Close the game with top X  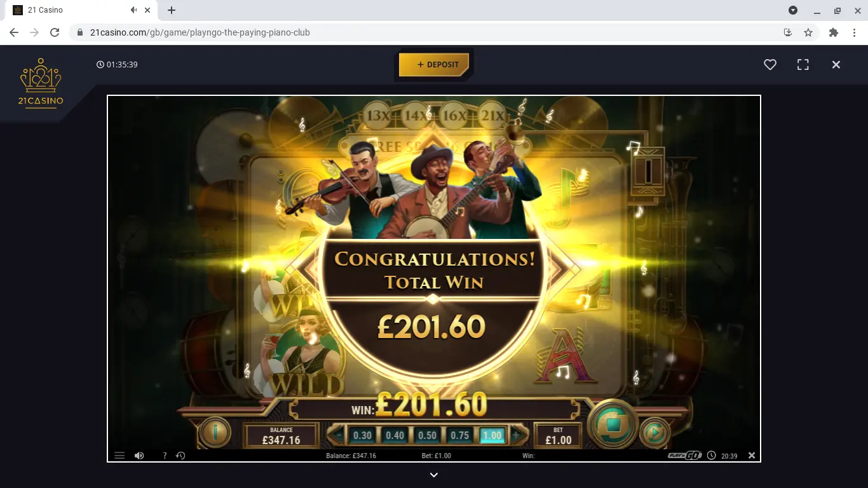coord(836,65)
